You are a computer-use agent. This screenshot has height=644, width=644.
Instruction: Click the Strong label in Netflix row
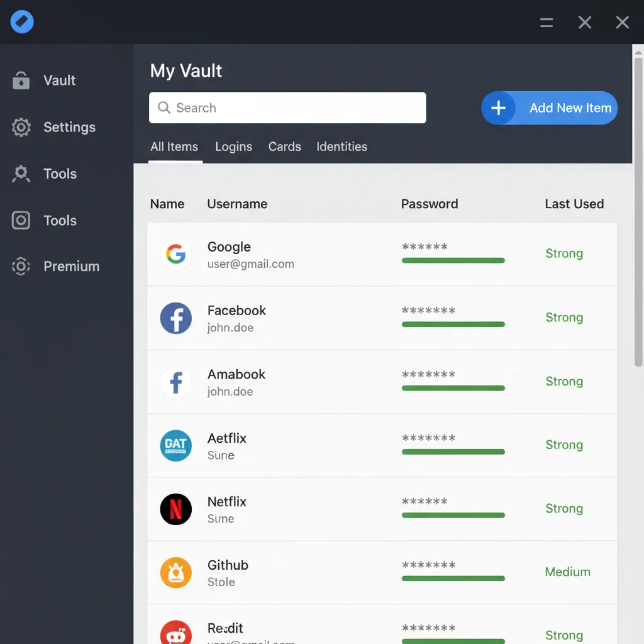pos(564,508)
